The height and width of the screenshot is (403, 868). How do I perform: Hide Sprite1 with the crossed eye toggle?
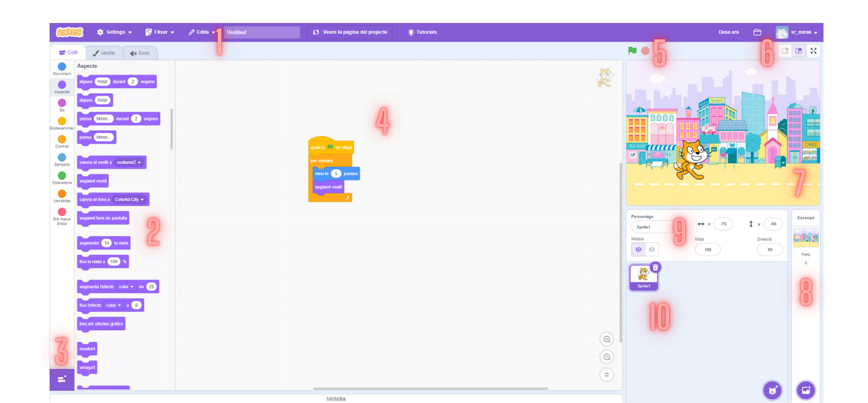tap(652, 249)
